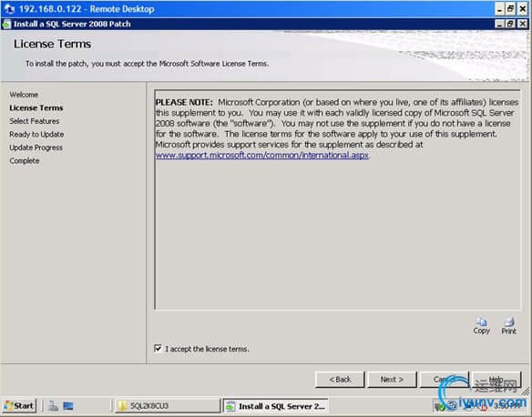Image resolution: width=532 pixels, height=417 pixels.
Task: Click the Copy icon for license text
Action: pyautogui.click(x=482, y=326)
